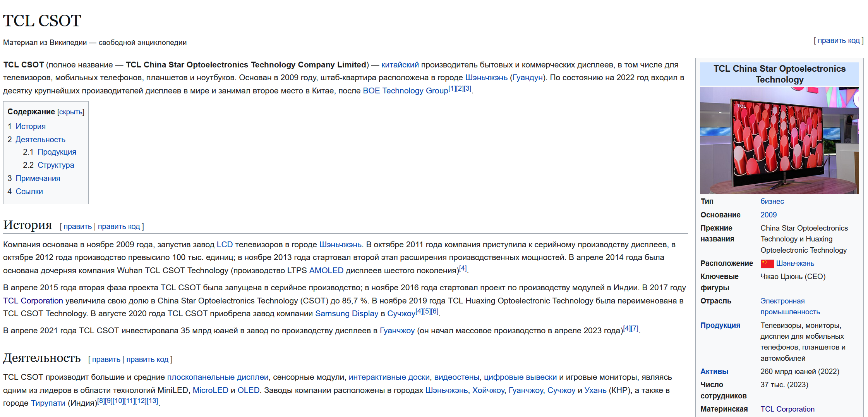Open the 'LCD' link in История
Viewport: 868px width, 417px height.
tap(225, 245)
